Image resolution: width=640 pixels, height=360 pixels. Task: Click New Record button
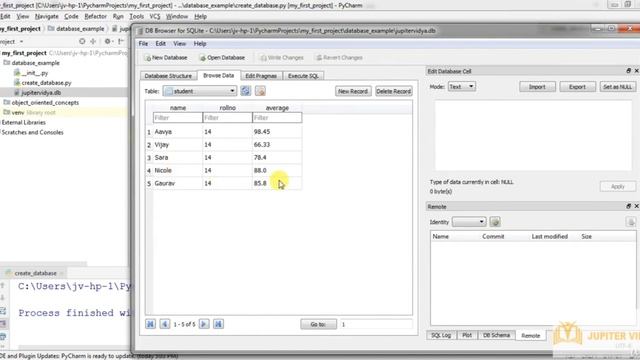pos(353,91)
